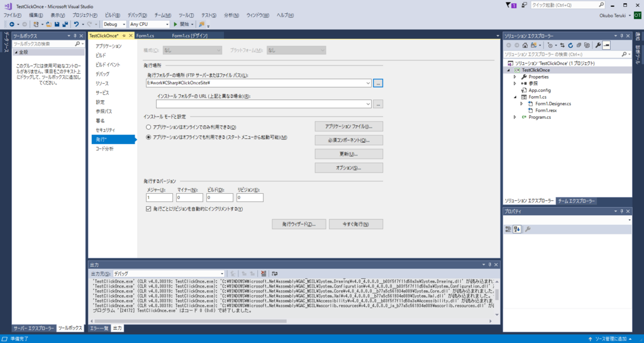
Task: Open the installation folder URL dropdown arrow
Action: coord(367,104)
